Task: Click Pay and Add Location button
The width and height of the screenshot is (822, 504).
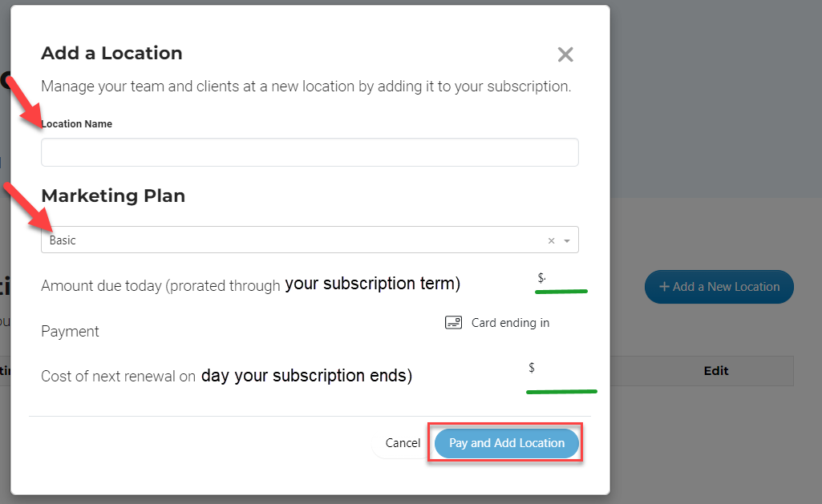Action: click(506, 443)
